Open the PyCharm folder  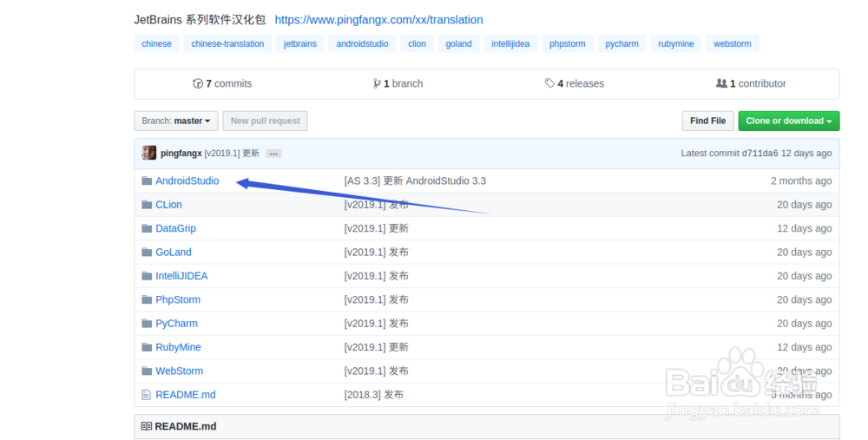click(x=176, y=324)
